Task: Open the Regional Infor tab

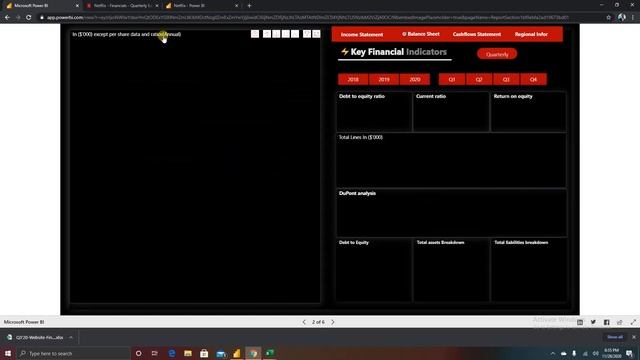Action: point(531,34)
